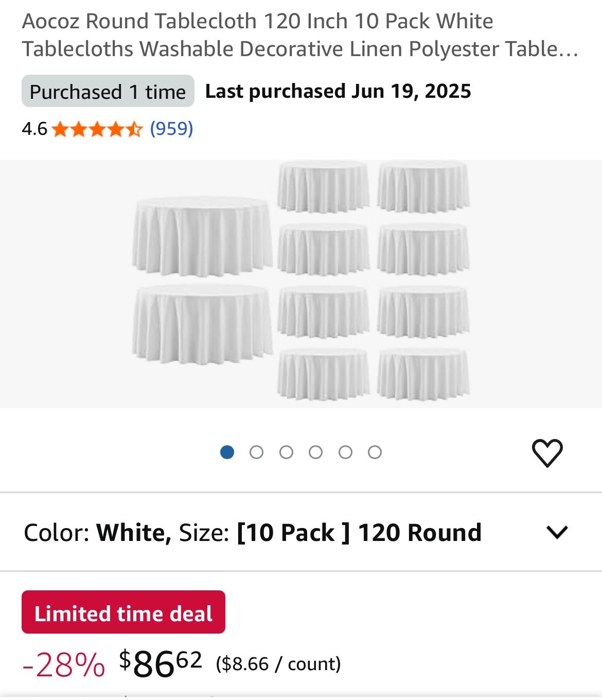The height and width of the screenshot is (700, 602).
Task: Open the 959 reviews link
Action: 171,128
